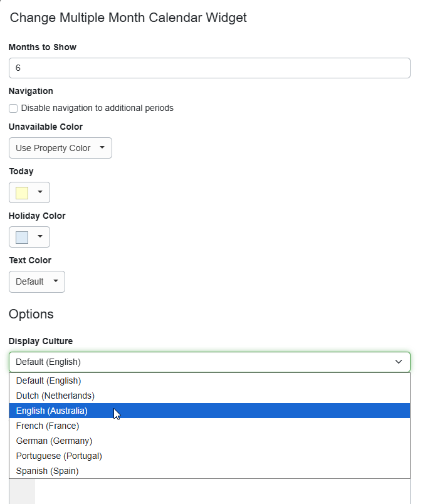Expand the Holiday Color dropdown arrow
This screenshot has width=430, height=504.
[x=40, y=237]
